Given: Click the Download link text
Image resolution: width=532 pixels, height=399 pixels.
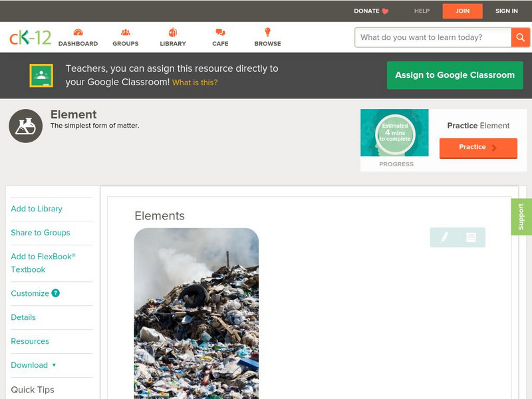Looking at the screenshot, I should point(29,365).
